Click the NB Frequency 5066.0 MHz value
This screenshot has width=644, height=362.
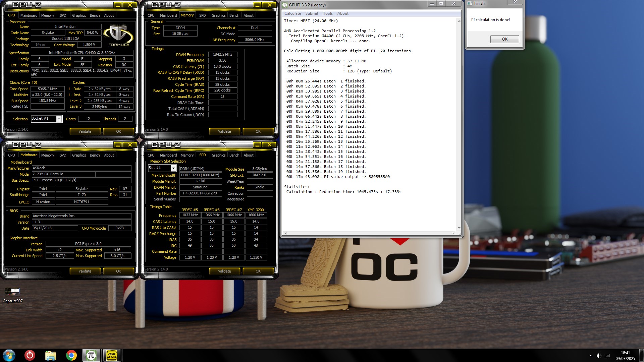point(255,40)
